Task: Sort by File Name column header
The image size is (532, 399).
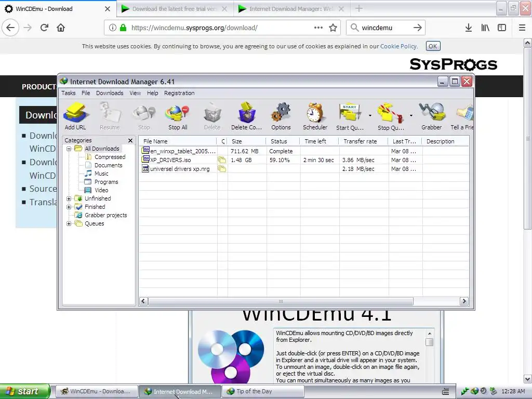Action: (x=178, y=141)
